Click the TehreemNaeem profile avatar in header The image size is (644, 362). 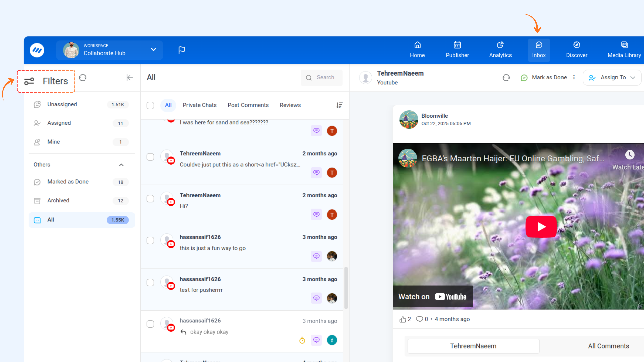tap(366, 78)
